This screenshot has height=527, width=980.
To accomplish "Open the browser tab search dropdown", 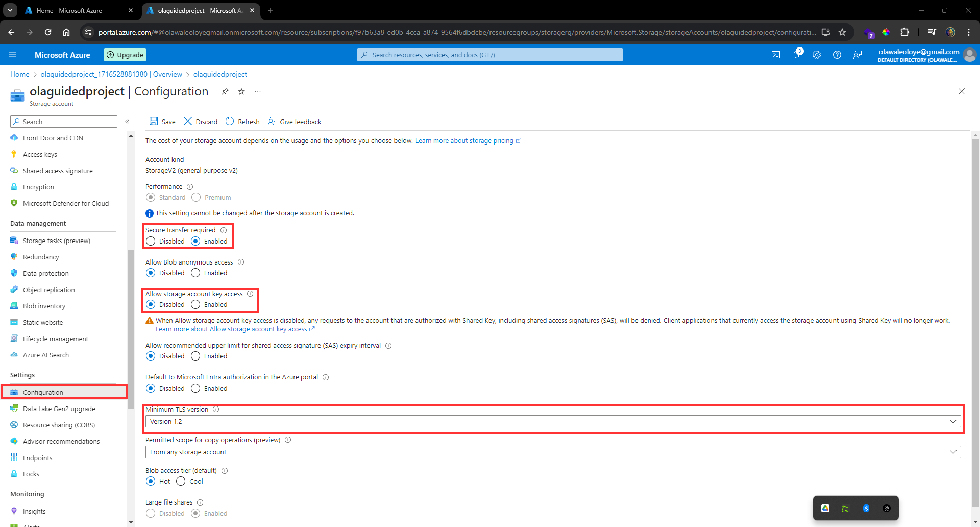I will coord(10,10).
